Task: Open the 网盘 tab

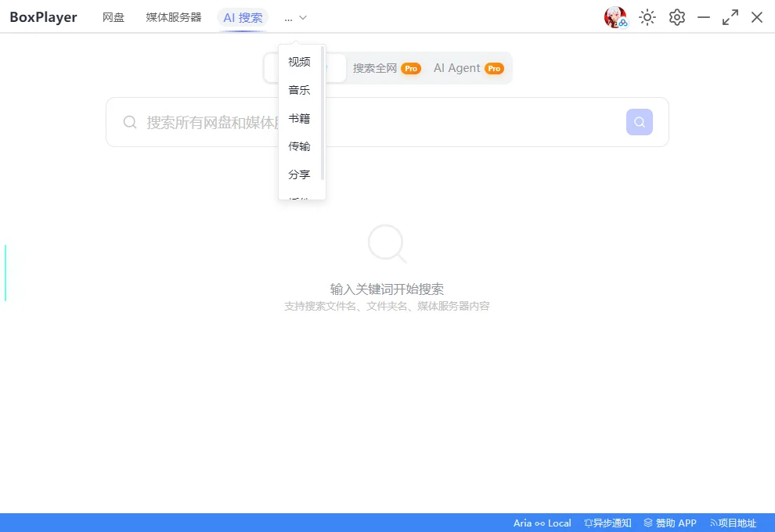Action: point(114,17)
